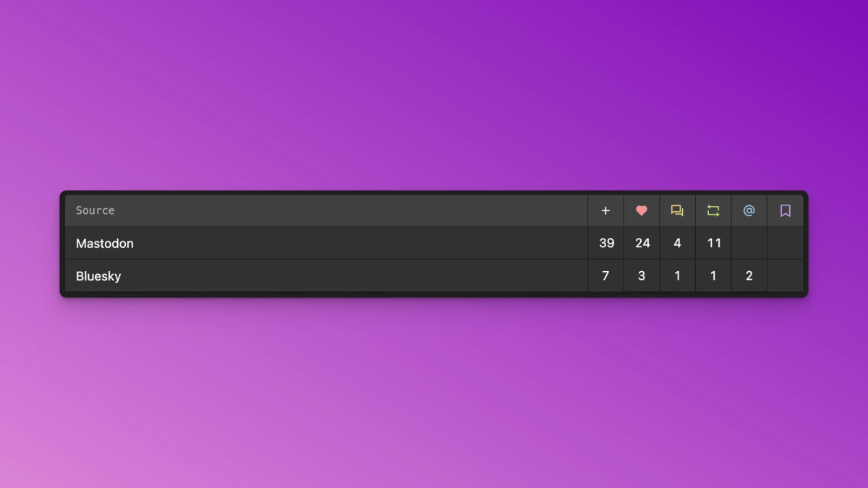Click Mastodon reposts count 11
This screenshot has height=488, width=868.
(x=714, y=244)
